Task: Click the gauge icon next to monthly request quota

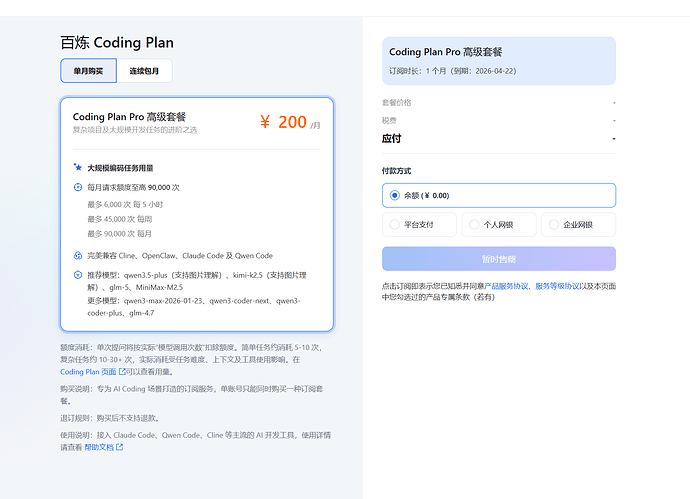Action: (x=77, y=187)
